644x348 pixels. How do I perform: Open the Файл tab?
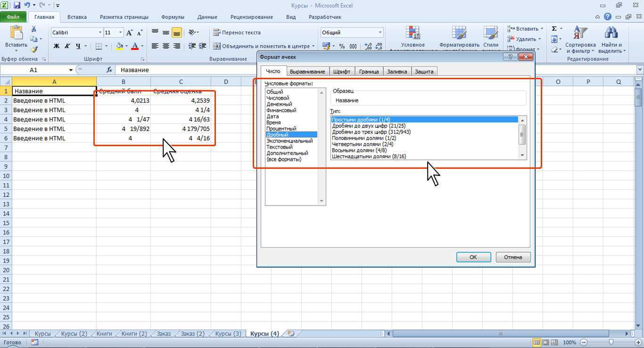coord(13,17)
